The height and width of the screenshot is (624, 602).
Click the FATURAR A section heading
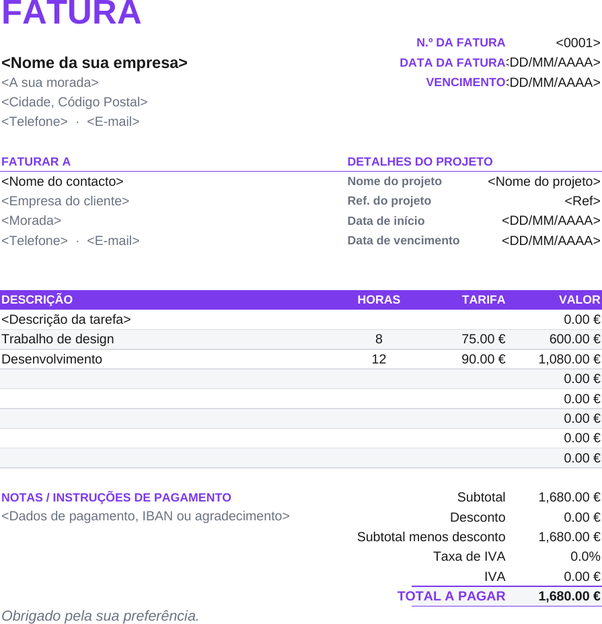36,162
